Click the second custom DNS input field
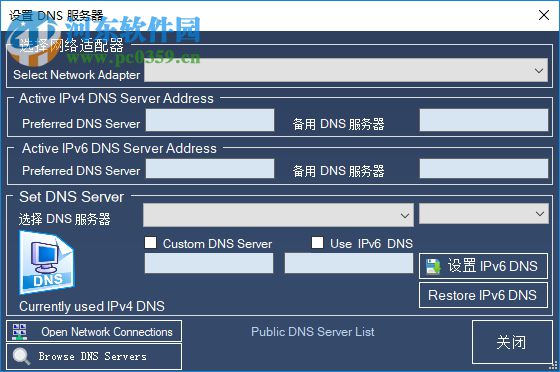The height and width of the screenshot is (372, 560). (x=349, y=263)
